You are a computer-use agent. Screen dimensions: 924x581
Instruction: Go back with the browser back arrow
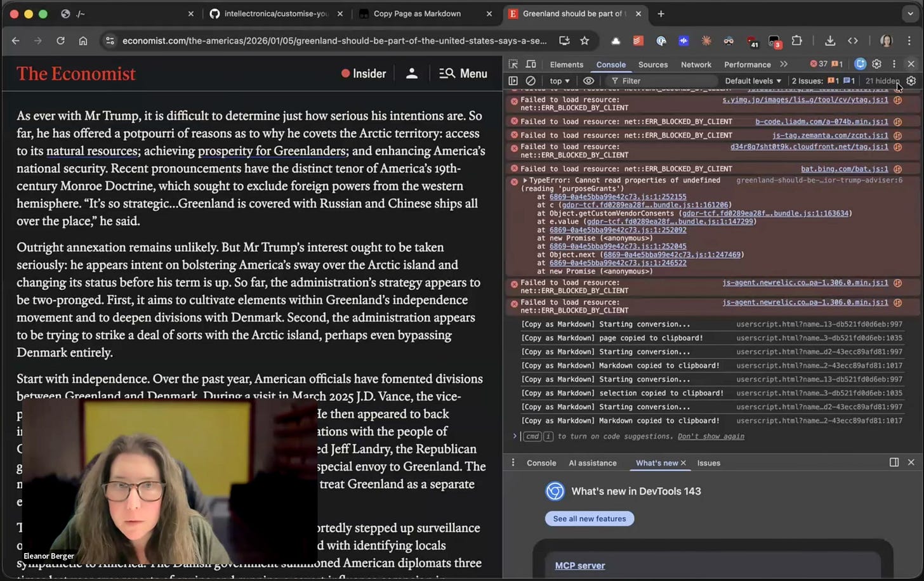pyautogui.click(x=16, y=41)
